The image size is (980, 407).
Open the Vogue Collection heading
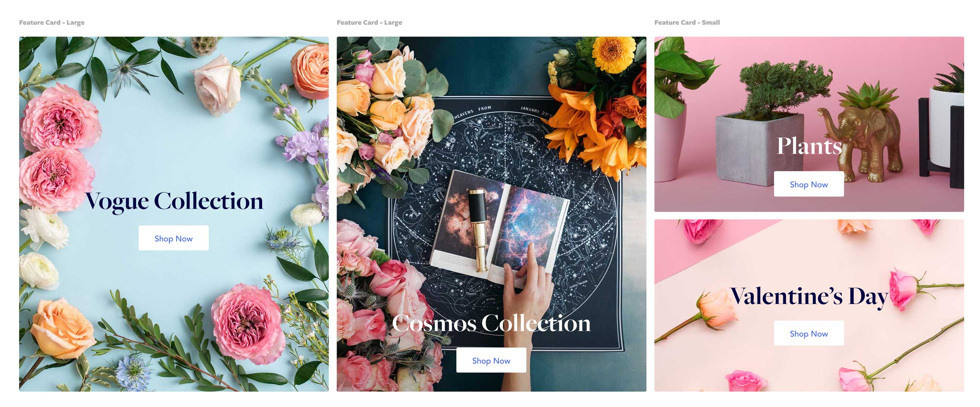point(174,201)
